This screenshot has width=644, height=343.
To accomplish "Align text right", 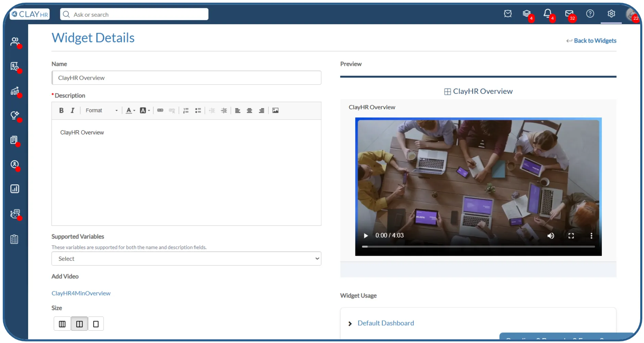I will (x=262, y=110).
